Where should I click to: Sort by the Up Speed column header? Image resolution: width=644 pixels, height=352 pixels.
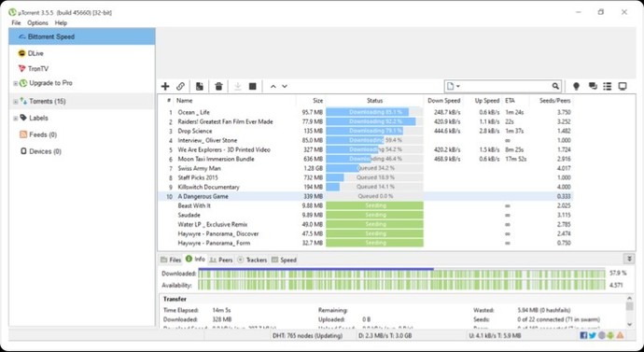click(x=487, y=100)
